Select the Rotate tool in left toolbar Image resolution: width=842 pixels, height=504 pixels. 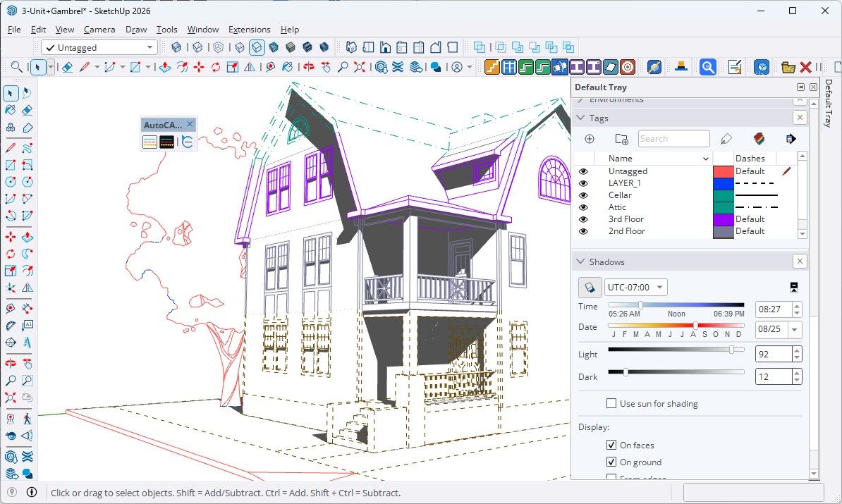[x=10, y=254]
